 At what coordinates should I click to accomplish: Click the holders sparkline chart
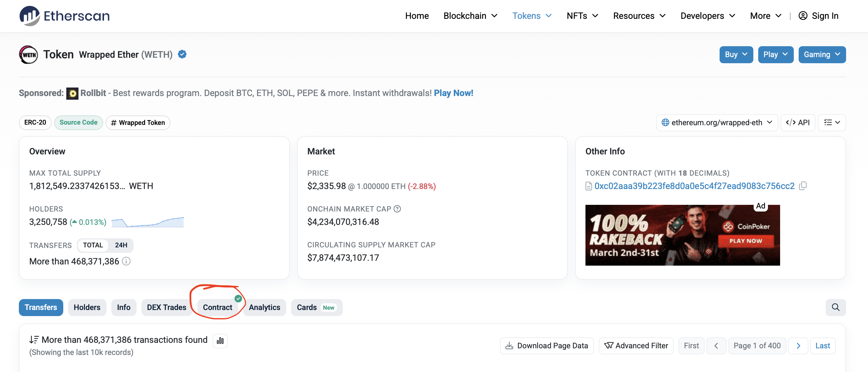pos(148,222)
